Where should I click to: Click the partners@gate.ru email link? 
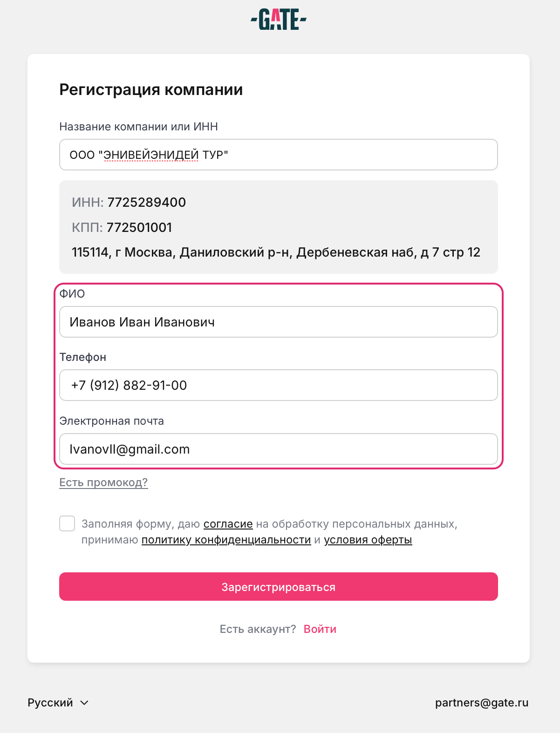coord(481,703)
